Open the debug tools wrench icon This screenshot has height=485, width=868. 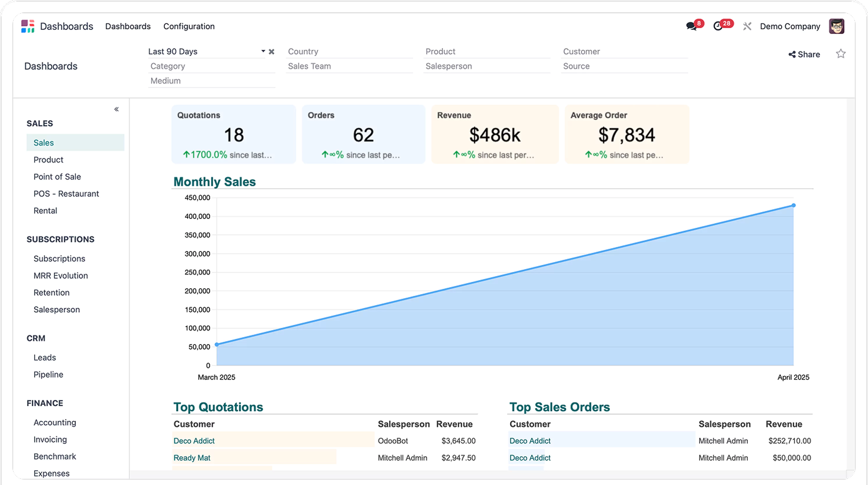(x=747, y=26)
